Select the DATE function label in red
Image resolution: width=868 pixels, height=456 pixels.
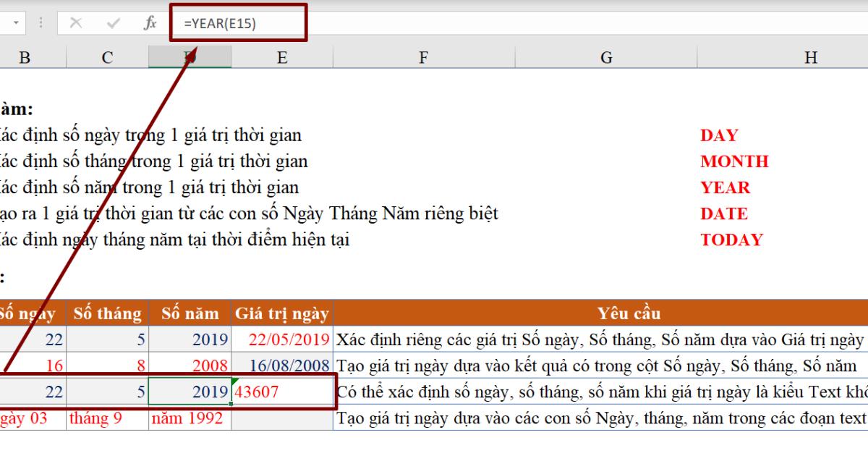coord(724,214)
